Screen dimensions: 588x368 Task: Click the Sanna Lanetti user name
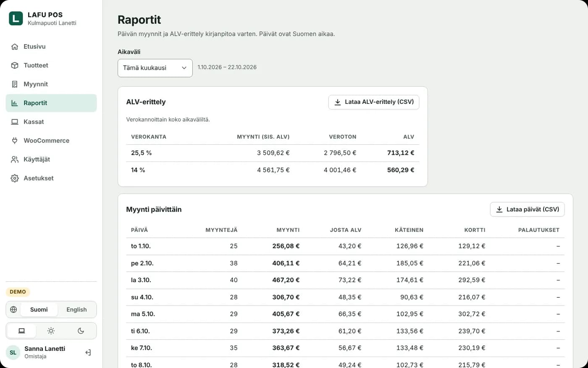click(45, 349)
